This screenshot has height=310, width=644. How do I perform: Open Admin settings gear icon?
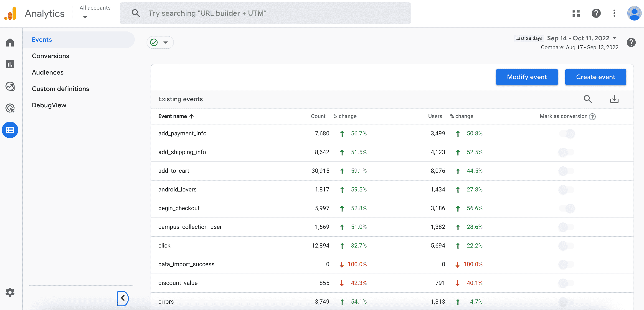point(10,292)
